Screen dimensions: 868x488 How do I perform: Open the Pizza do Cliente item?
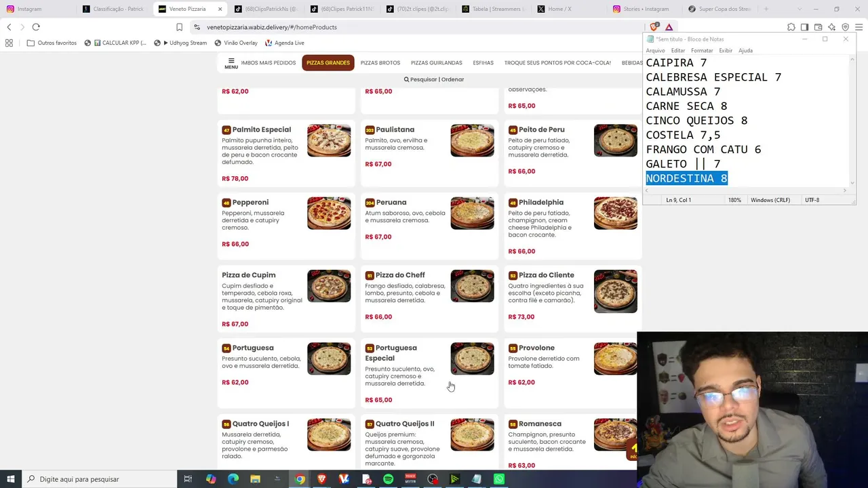tap(573, 298)
